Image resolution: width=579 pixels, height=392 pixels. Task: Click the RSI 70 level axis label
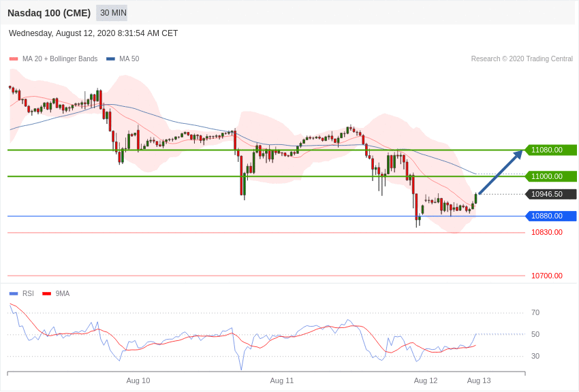[535, 312]
